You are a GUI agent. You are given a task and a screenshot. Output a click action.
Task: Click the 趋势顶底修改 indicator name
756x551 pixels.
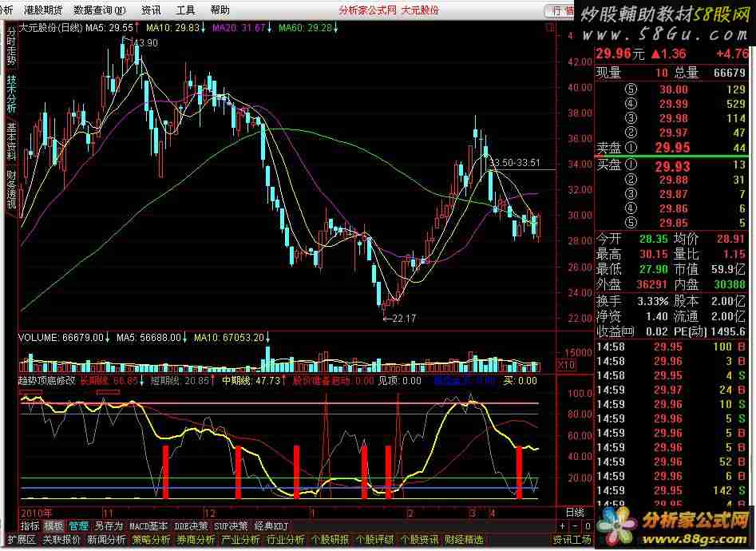click(47, 380)
